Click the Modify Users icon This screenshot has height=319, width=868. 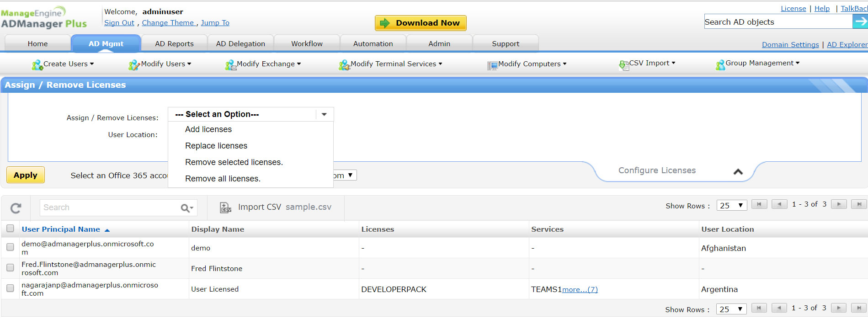134,65
